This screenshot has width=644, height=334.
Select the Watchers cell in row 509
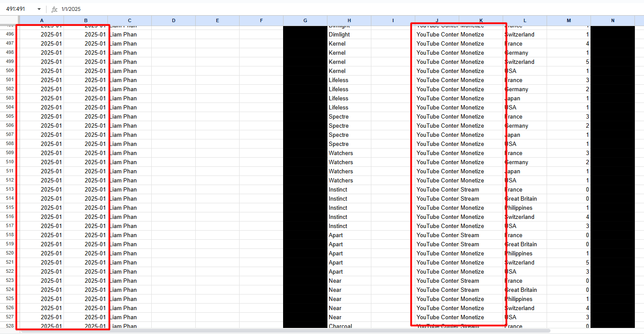click(349, 153)
